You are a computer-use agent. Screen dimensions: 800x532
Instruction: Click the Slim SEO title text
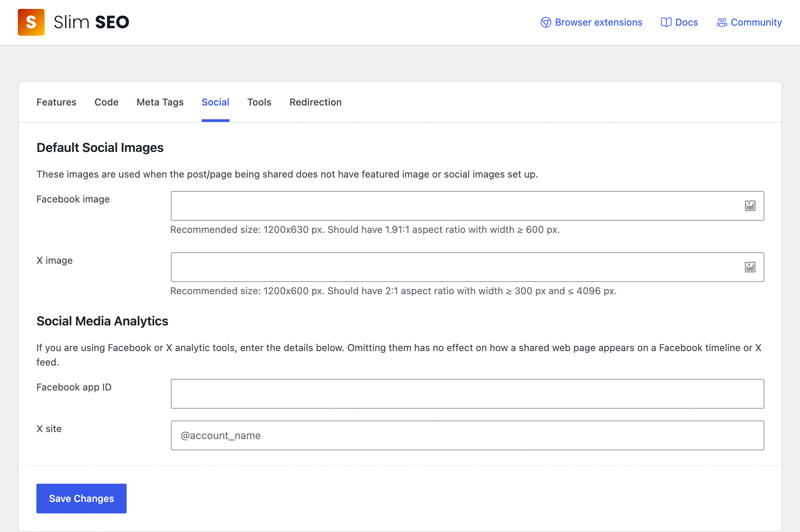(91, 22)
